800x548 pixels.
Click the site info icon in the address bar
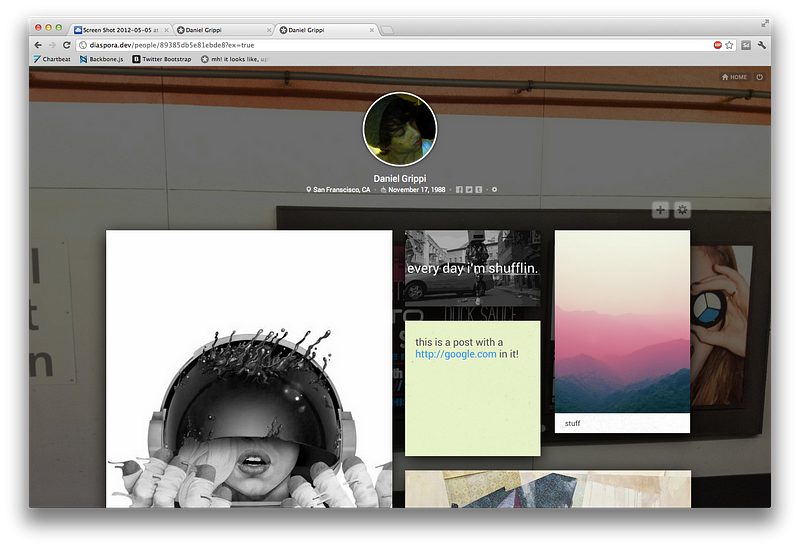pyautogui.click(x=83, y=45)
